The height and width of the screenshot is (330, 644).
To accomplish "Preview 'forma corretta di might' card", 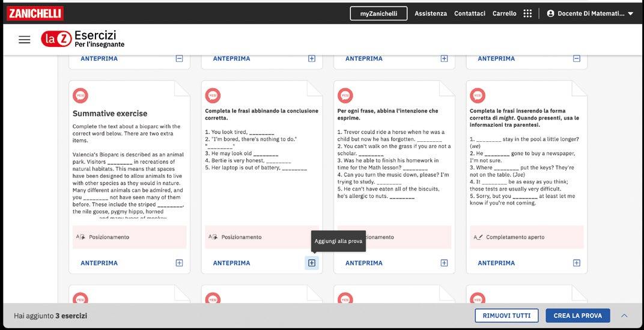I will tap(497, 263).
